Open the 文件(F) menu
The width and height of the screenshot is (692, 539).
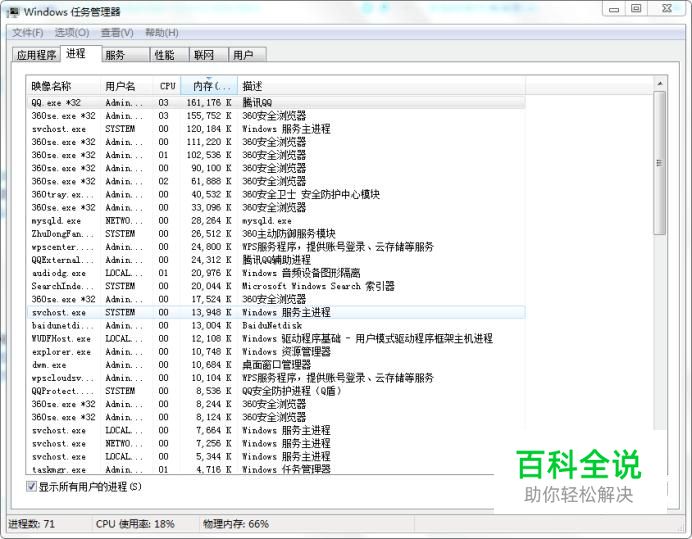(x=27, y=33)
